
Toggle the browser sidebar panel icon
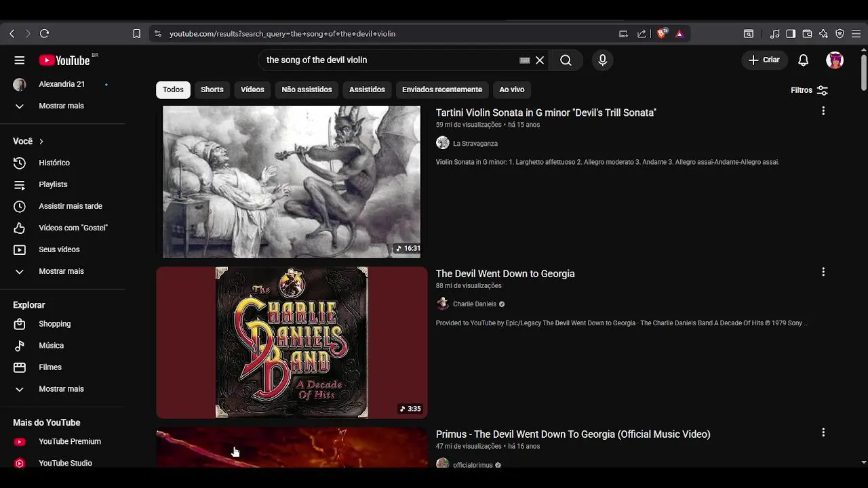click(x=791, y=33)
